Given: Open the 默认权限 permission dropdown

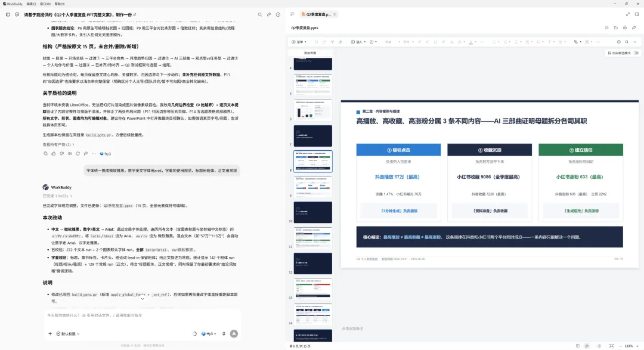Looking at the screenshot, I should (68, 334).
